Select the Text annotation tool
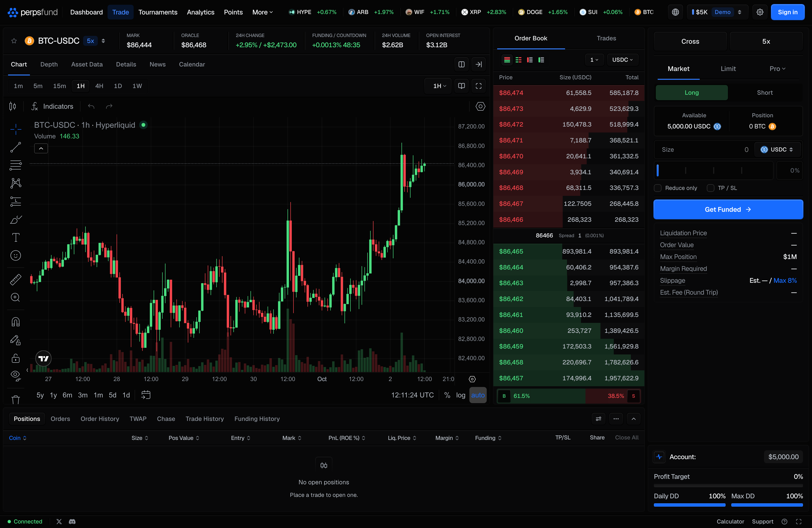Image resolution: width=812 pixels, height=528 pixels. 15,238
